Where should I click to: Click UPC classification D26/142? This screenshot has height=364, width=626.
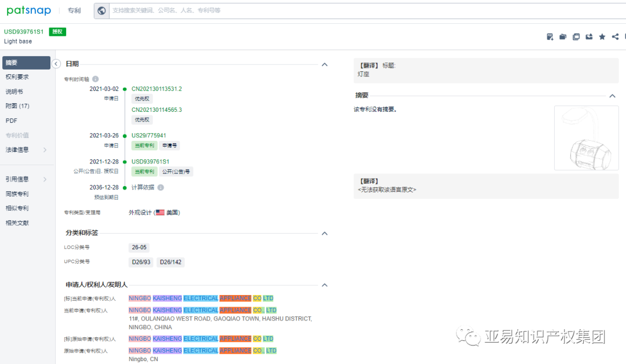pyautogui.click(x=170, y=262)
